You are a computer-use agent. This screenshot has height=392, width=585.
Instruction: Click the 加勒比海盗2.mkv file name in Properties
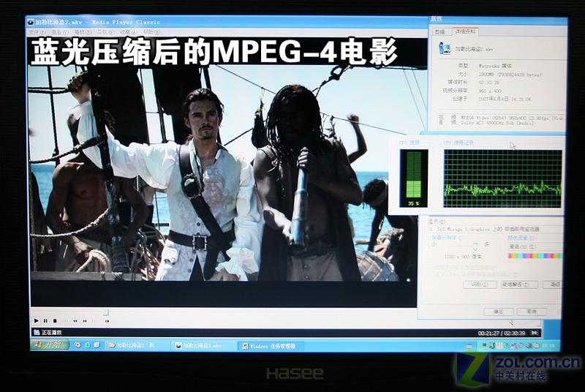(x=475, y=49)
